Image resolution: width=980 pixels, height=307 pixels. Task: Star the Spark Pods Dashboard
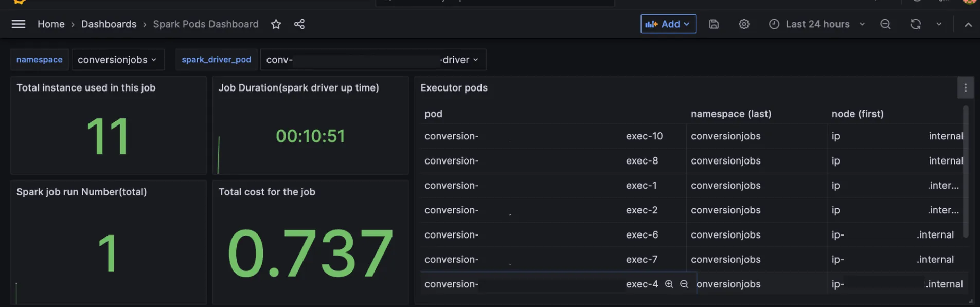coord(276,24)
